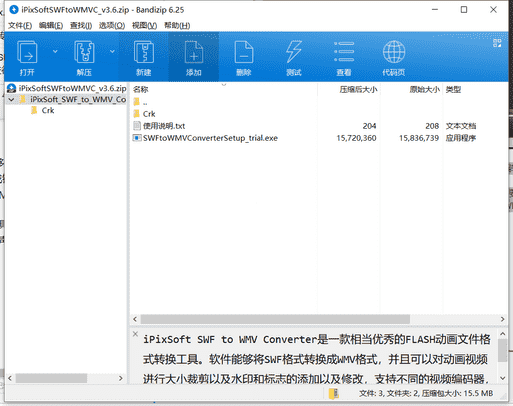This screenshot has height=406, width=513.
Task: Click the comment pane vertical scrollbar thumb
Action: pyautogui.click(x=502, y=350)
